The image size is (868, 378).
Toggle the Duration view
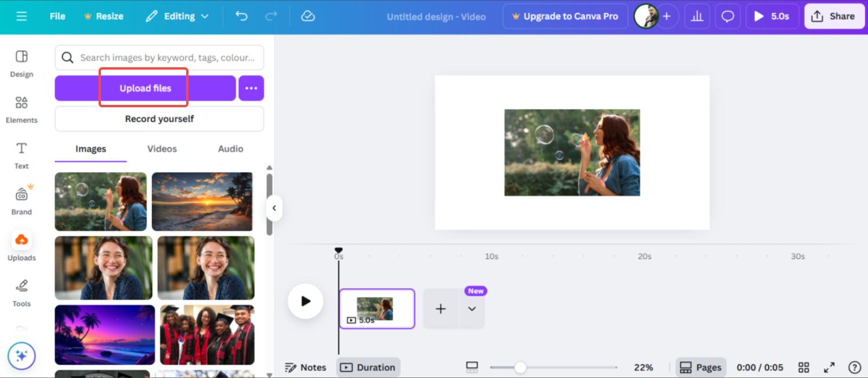[368, 367]
